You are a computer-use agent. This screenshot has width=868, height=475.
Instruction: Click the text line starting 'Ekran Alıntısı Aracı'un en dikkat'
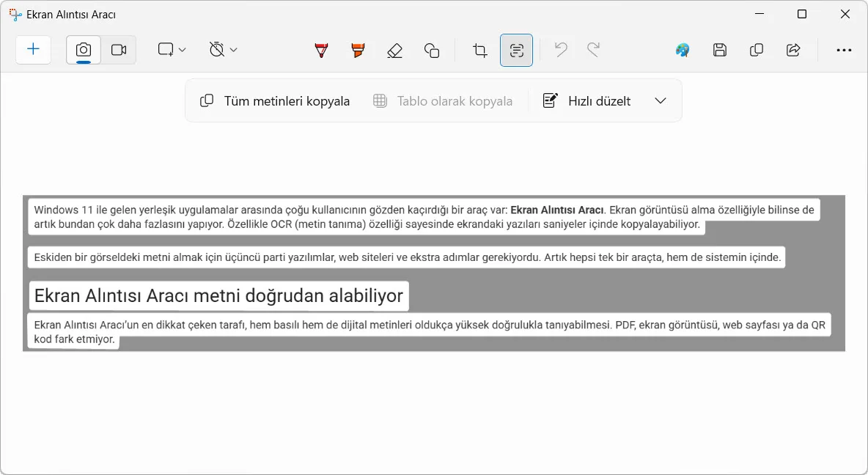tap(430, 325)
